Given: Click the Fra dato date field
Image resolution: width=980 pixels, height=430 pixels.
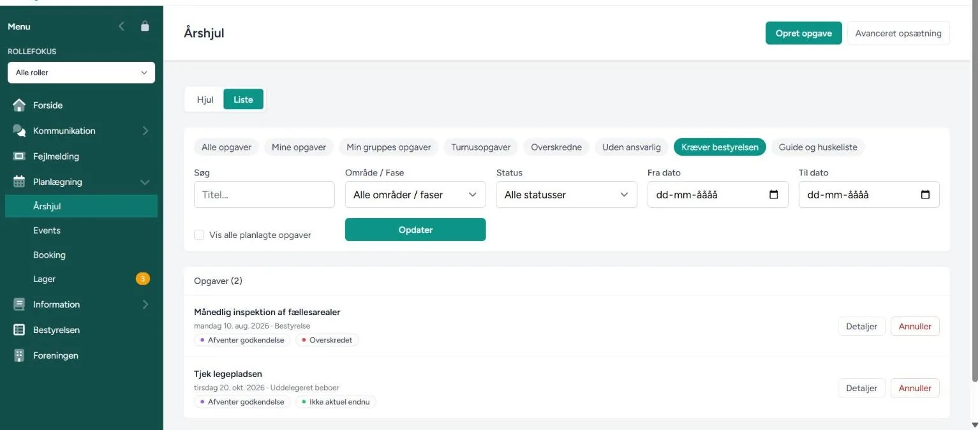Looking at the screenshot, I should pyautogui.click(x=718, y=195).
